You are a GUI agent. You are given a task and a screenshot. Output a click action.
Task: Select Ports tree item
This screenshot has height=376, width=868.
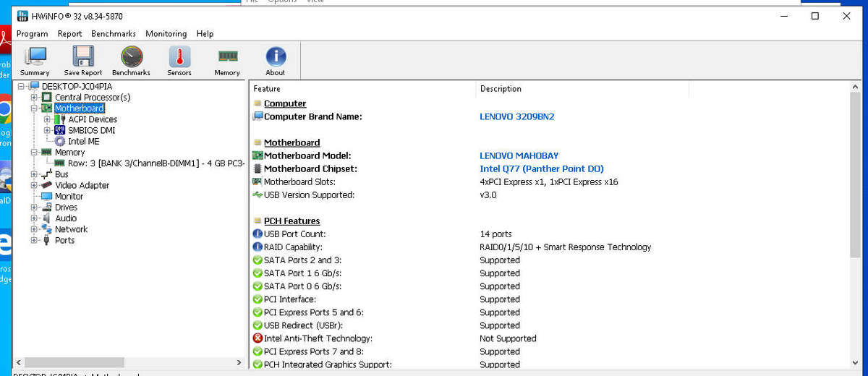point(64,240)
